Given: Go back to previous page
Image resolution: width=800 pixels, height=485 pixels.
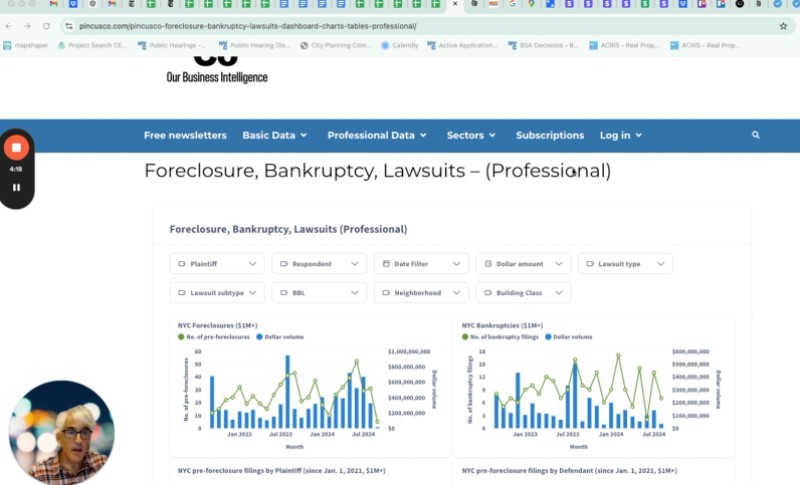Looking at the screenshot, I should pos(9,26).
